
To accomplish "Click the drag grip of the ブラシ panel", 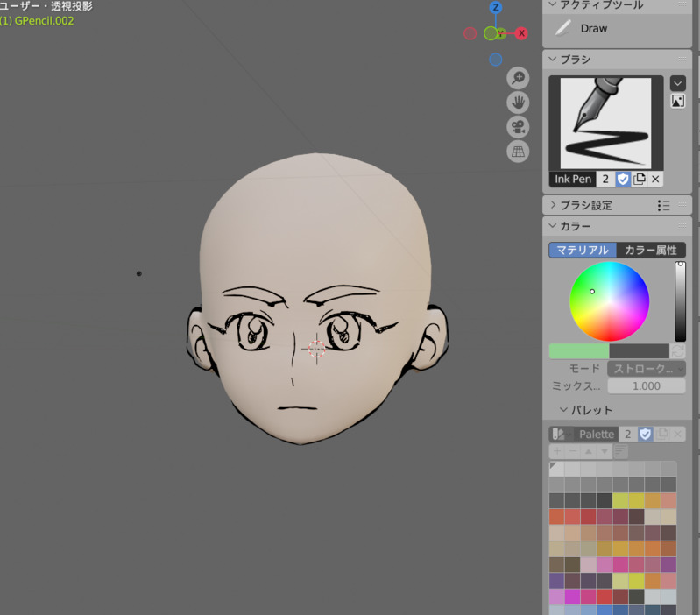I will (682, 59).
